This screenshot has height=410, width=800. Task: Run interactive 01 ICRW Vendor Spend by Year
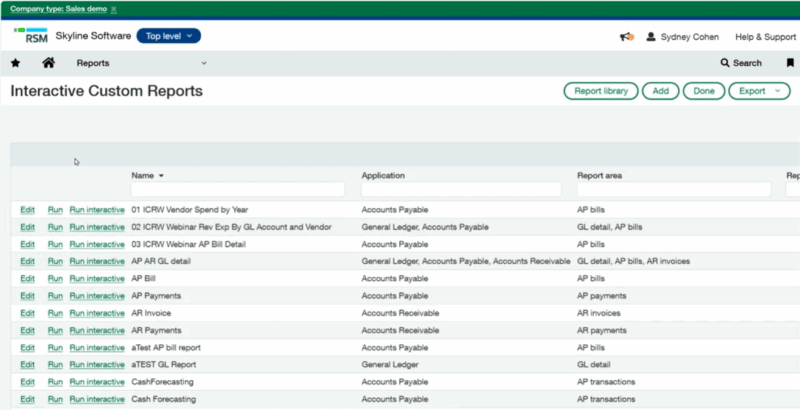point(97,210)
